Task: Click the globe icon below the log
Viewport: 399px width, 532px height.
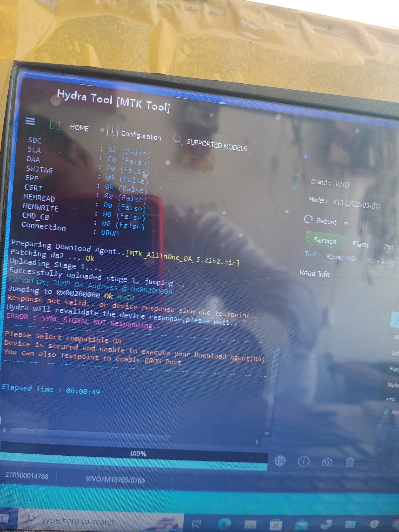Action: (x=280, y=461)
